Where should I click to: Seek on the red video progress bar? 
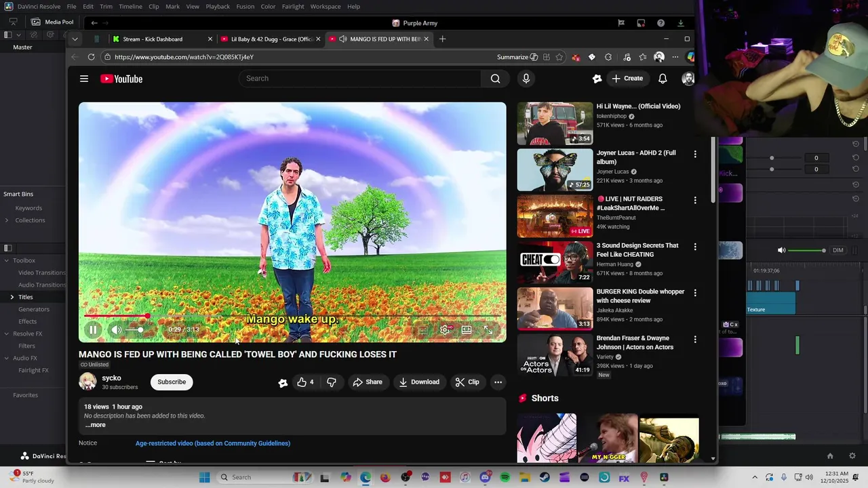[292, 317]
